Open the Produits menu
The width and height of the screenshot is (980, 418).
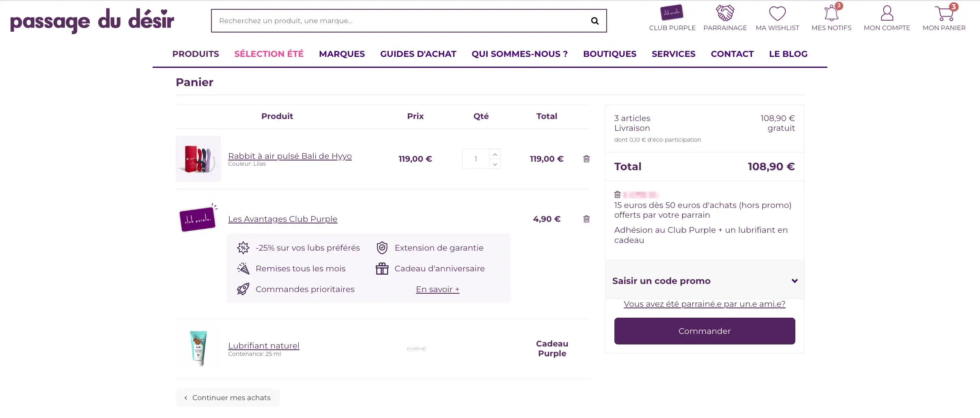coord(196,54)
